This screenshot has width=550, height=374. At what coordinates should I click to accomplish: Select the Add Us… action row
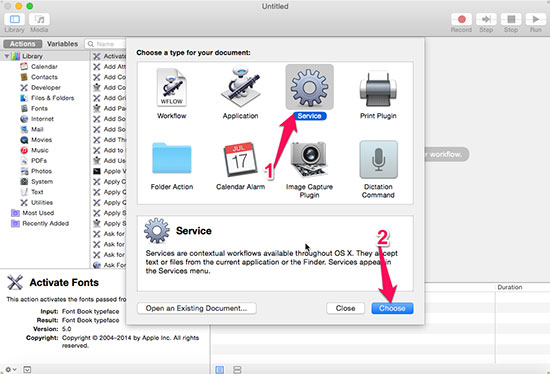(x=109, y=161)
